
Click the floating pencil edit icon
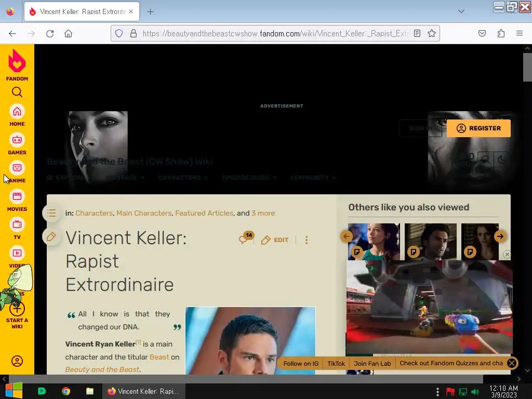click(51, 236)
